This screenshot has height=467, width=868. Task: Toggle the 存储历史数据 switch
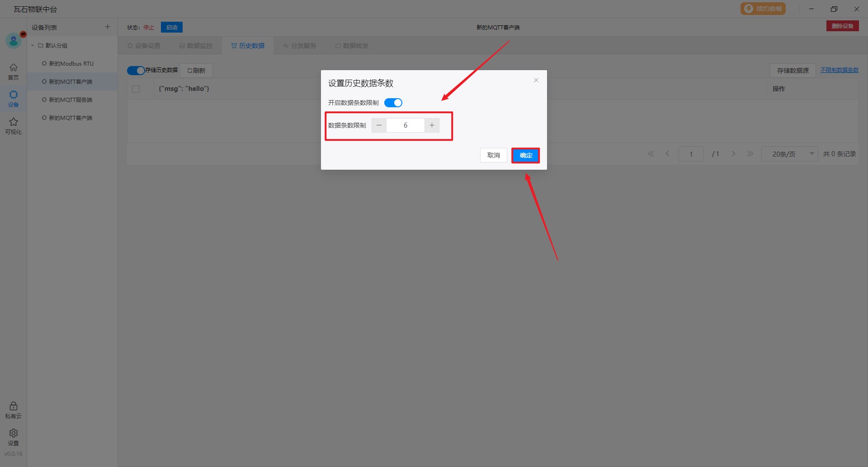click(136, 71)
